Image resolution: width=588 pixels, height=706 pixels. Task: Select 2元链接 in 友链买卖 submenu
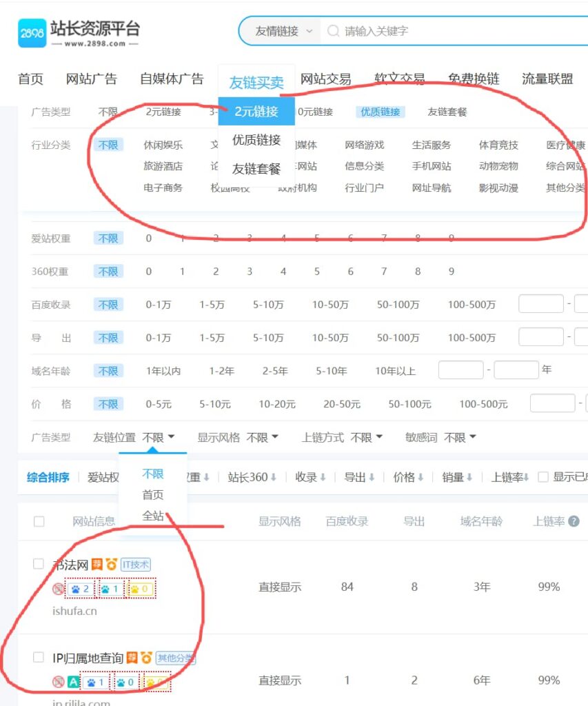pos(256,111)
